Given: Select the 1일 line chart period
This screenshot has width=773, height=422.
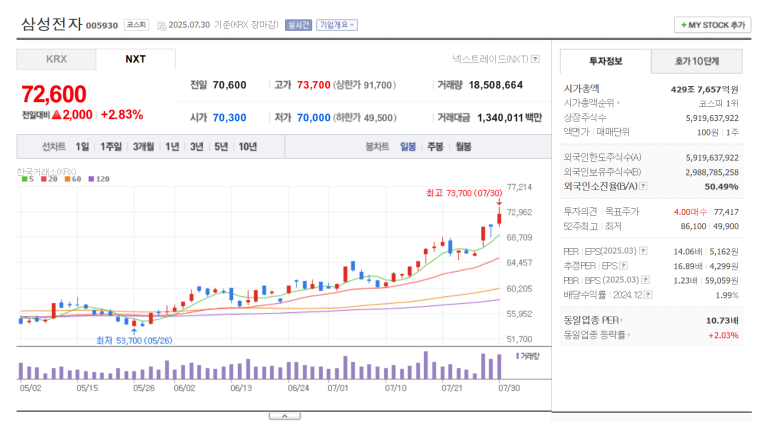Looking at the screenshot, I should click(82, 147).
